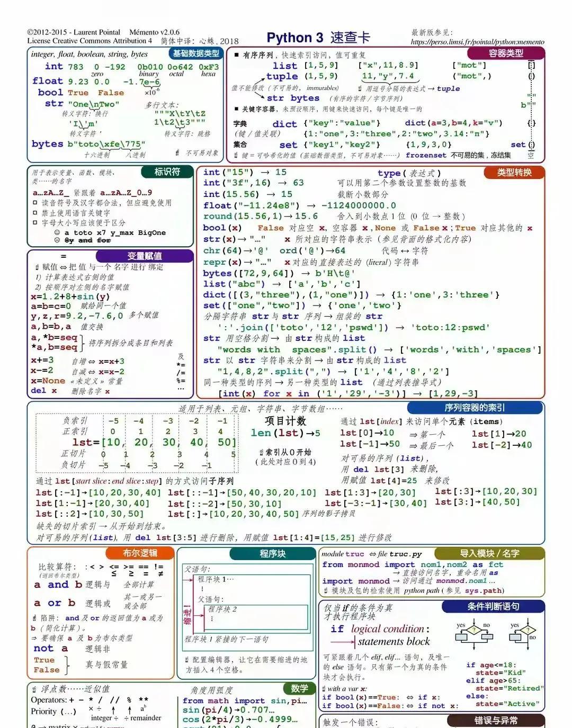Click the int("3f",16) → 63 example
Image resolution: width=572 pixels, height=728 pixels.
(x=254, y=183)
